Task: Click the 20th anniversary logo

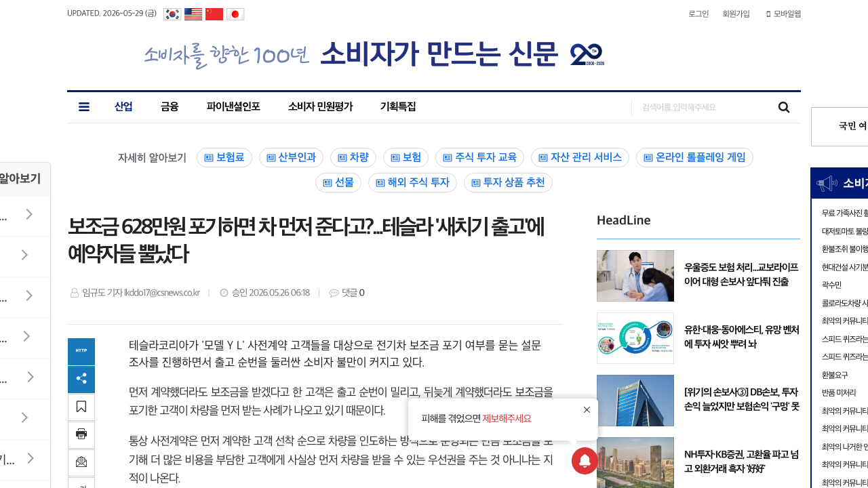Action: (x=587, y=54)
